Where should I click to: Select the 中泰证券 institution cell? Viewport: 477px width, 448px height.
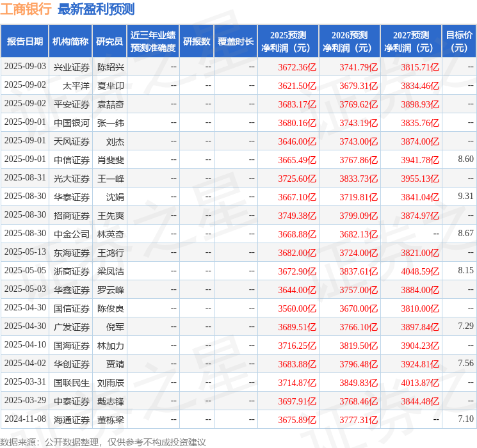coord(72,401)
